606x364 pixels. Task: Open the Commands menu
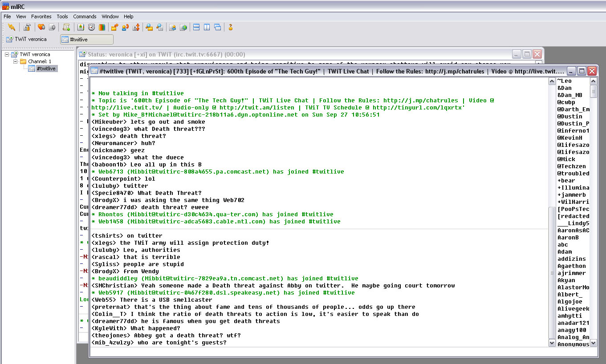tap(85, 16)
